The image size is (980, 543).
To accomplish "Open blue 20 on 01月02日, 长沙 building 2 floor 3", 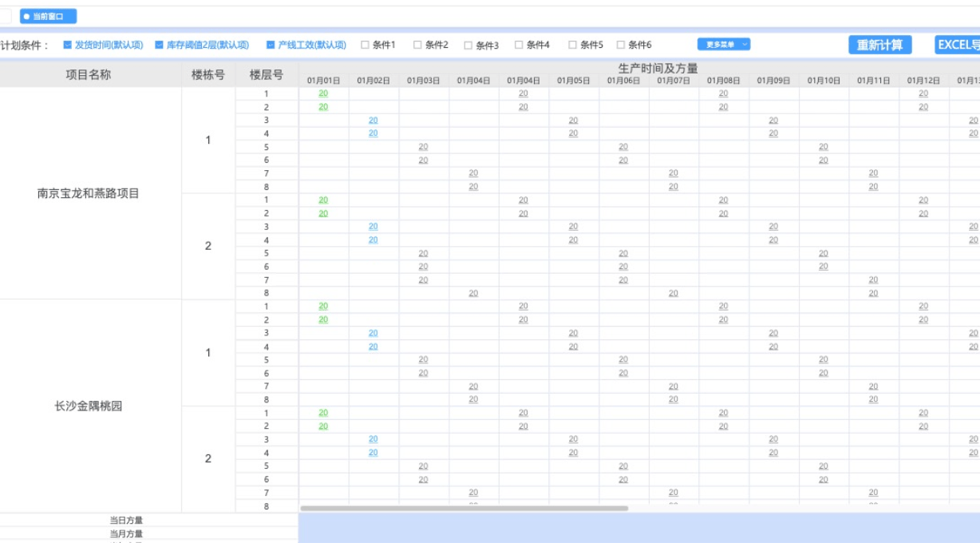I will click(x=373, y=439).
